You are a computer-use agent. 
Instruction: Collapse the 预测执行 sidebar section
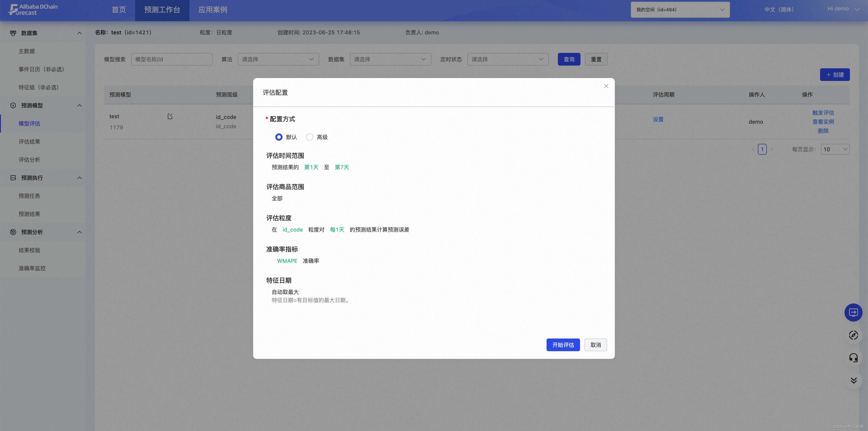pos(80,178)
